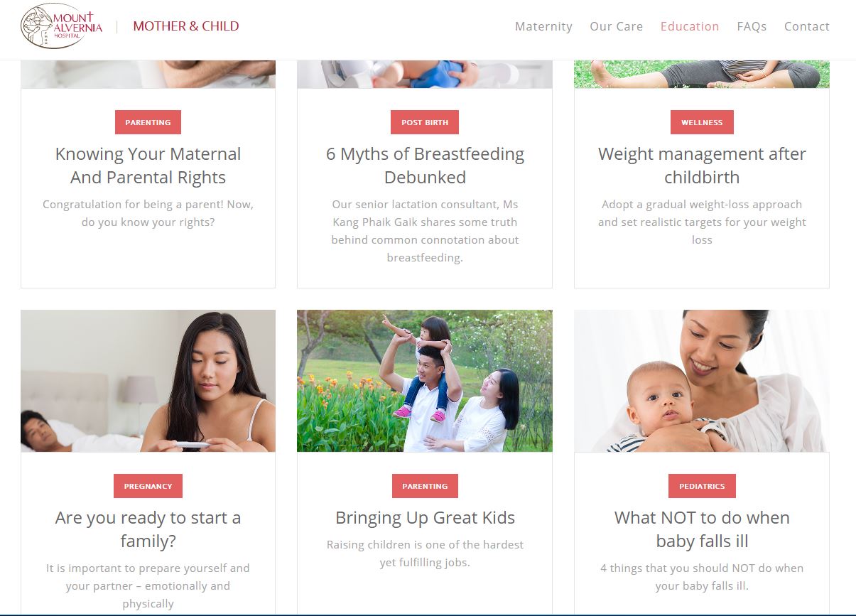Image resolution: width=856 pixels, height=616 pixels.
Task: Select the Education navigation item
Action: click(x=690, y=26)
